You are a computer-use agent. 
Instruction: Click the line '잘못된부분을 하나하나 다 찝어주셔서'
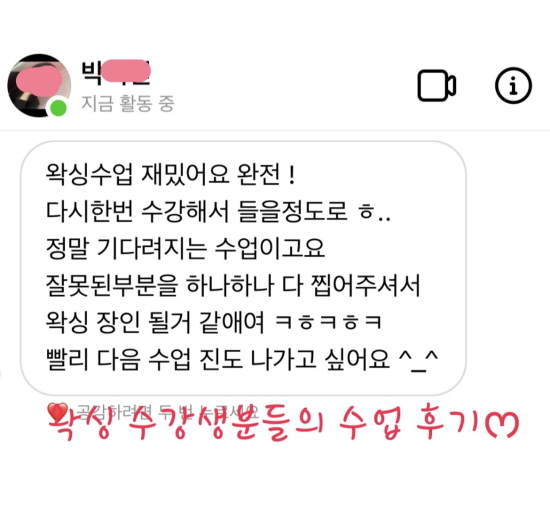(x=233, y=285)
